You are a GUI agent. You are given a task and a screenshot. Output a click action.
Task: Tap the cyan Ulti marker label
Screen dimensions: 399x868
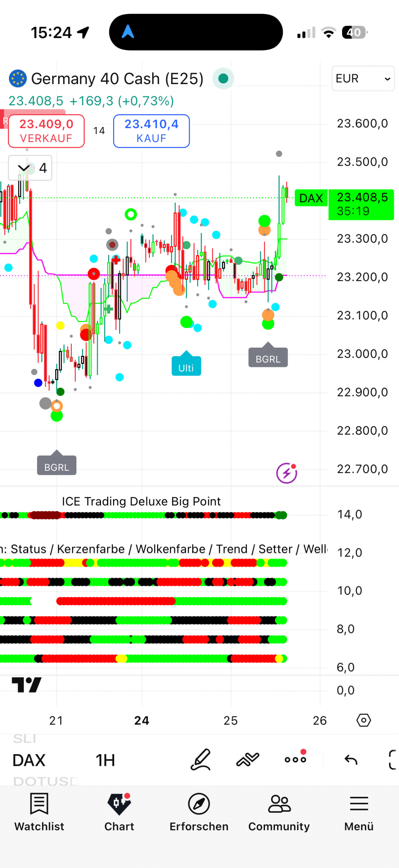pos(186,367)
